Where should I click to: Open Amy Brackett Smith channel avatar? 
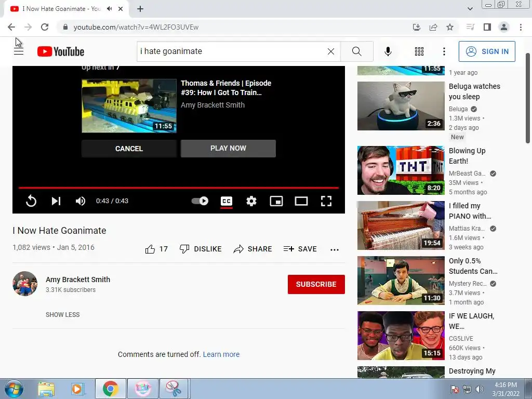pyautogui.click(x=25, y=284)
